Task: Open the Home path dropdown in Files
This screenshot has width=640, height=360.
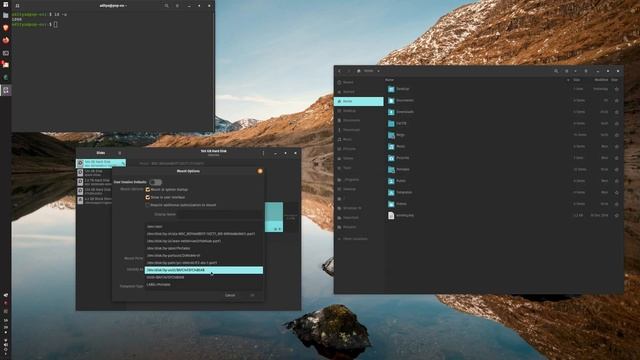Action: [x=369, y=71]
